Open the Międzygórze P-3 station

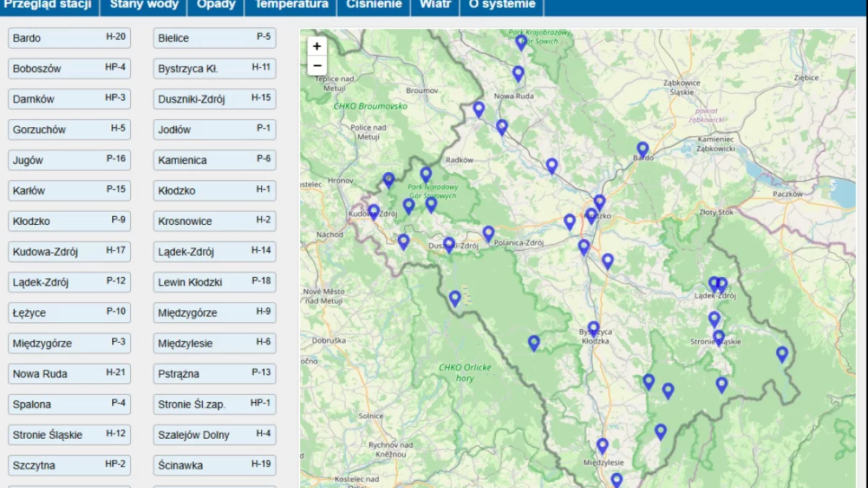(69, 343)
